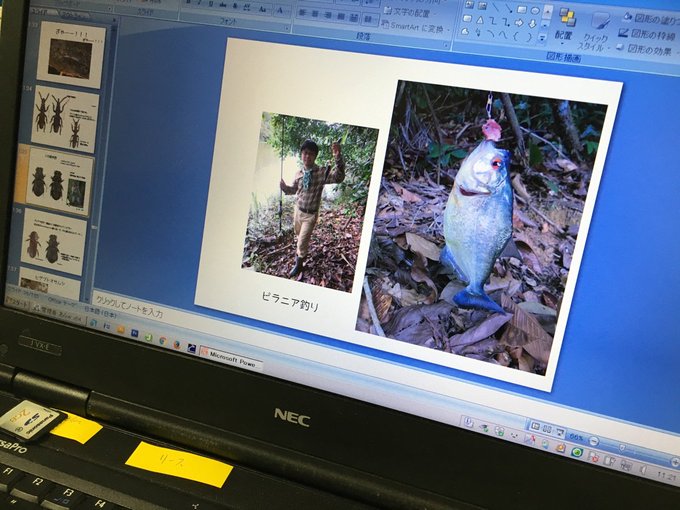
Task: Select highlighted slide thumbnail 135
Action: point(59,182)
